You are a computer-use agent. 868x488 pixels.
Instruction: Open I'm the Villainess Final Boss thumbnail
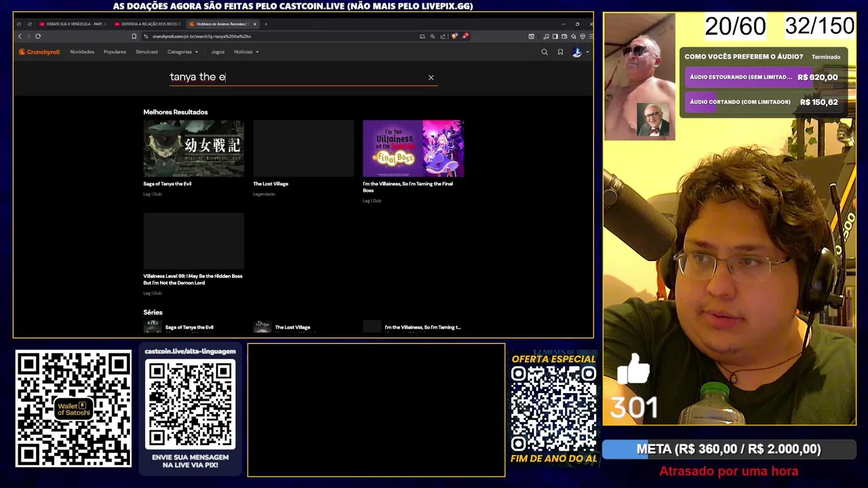point(413,148)
